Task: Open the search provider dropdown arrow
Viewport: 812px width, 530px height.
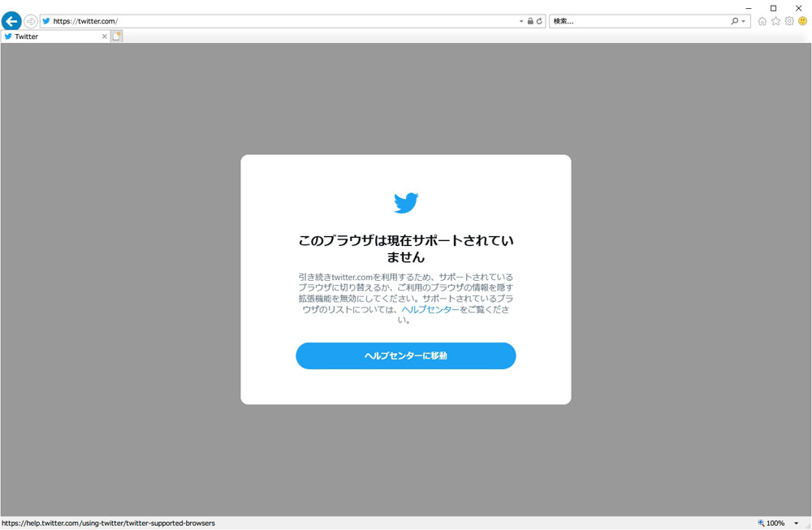Action: click(x=744, y=21)
